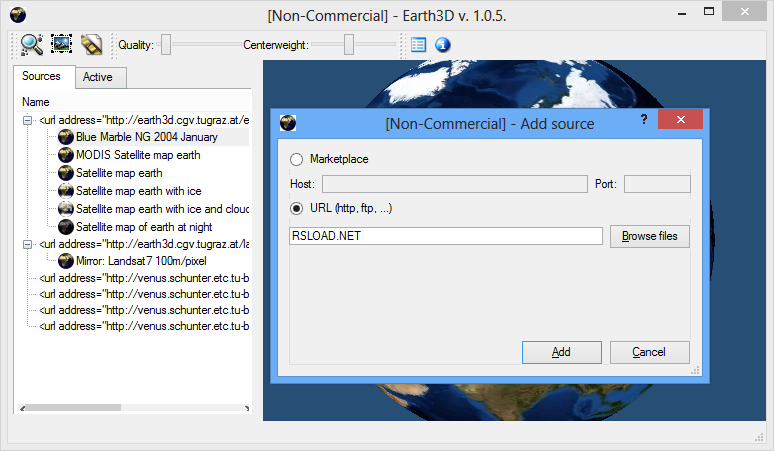Select Blue Marble NG 2004 January
This screenshot has width=774, height=451.
click(147, 137)
